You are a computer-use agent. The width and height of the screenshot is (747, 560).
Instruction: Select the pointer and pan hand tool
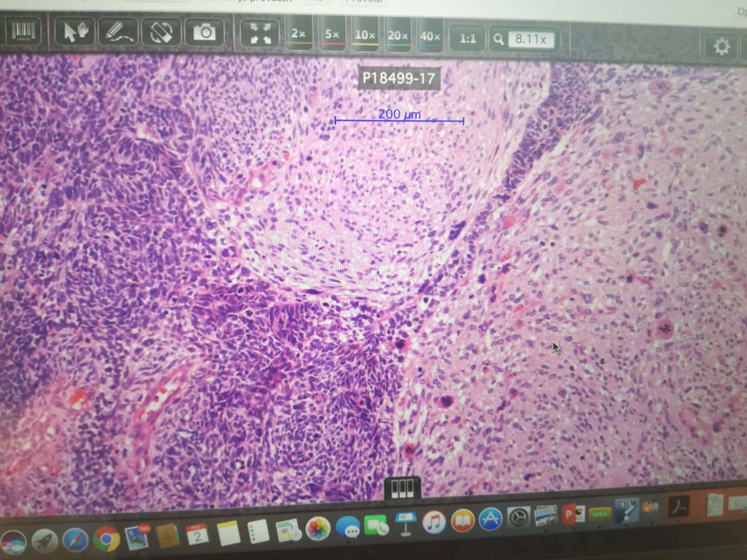pyautogui.click(x=76, y=30)
